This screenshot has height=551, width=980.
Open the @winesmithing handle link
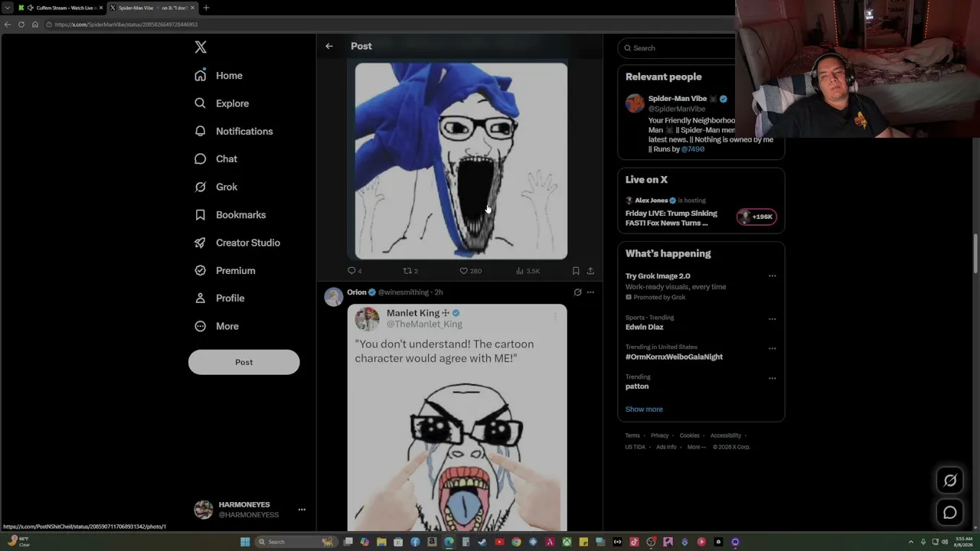(x=403, y=292)
